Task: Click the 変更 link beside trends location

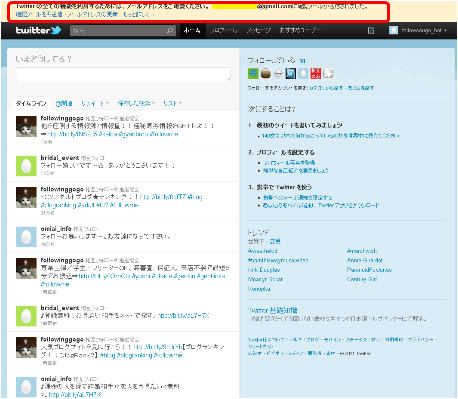Action: (275, 241)
